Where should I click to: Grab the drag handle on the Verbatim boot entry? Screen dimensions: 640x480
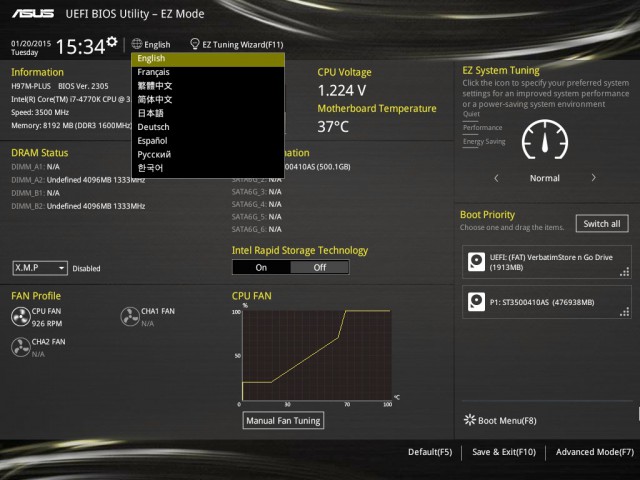(624, 272)
